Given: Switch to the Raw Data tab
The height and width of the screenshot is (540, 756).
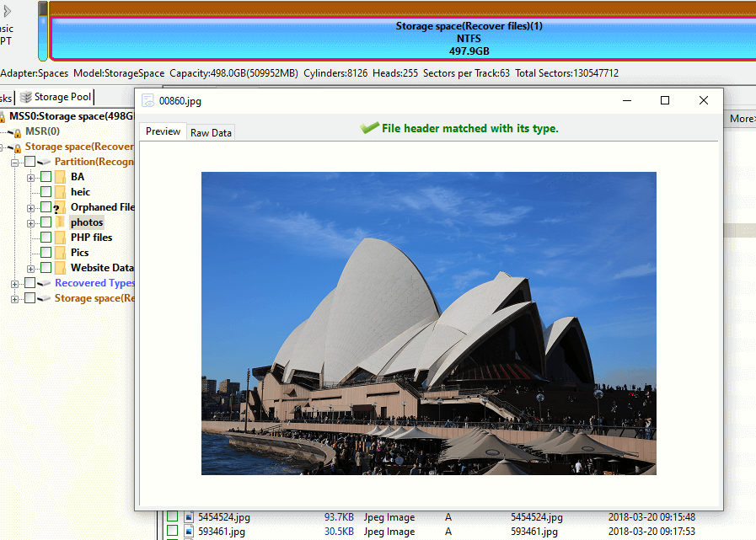Looking at the screenshot, I should coord(211,133).
